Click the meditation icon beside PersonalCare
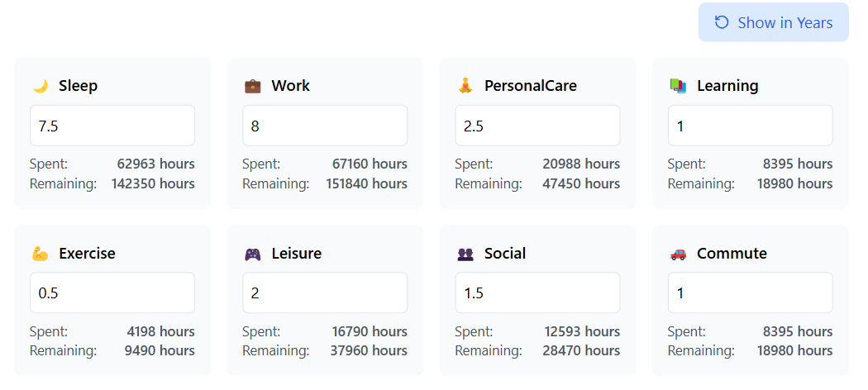The width and height of the screenshot is (868, 390). click(x=465, y=86)
